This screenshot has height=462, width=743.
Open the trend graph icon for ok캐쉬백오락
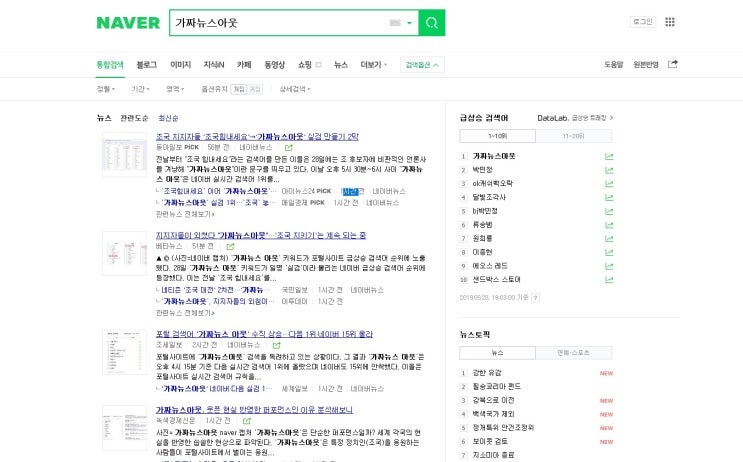click(x=609, y=184)
